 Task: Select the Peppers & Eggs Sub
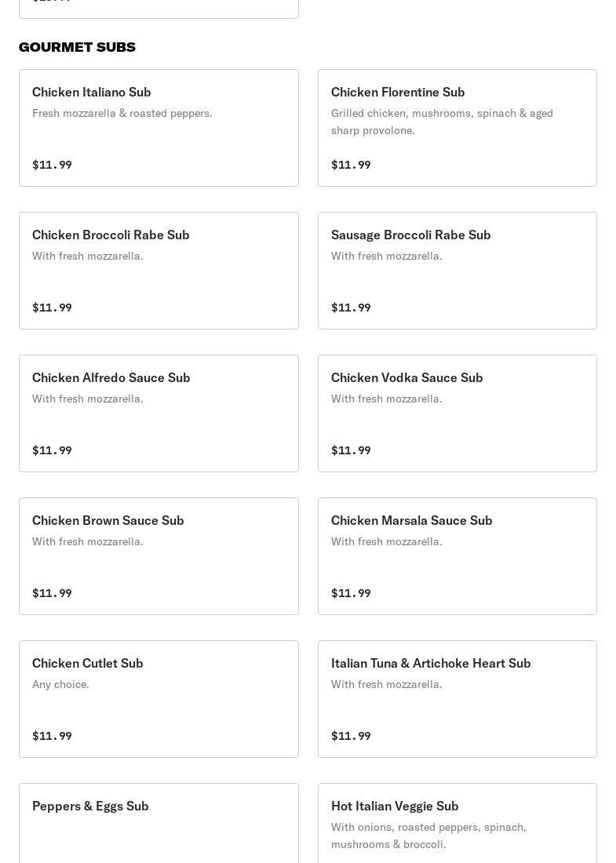[159, 824]
